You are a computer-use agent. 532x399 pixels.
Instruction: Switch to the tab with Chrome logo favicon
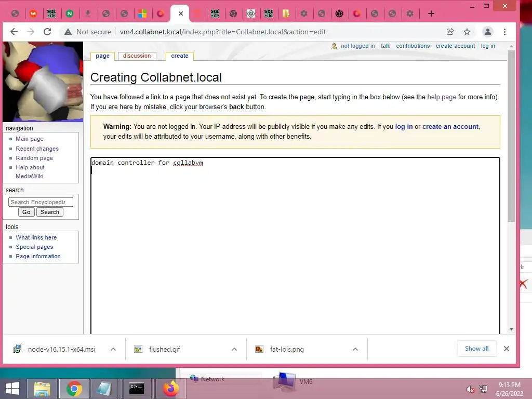233,14
